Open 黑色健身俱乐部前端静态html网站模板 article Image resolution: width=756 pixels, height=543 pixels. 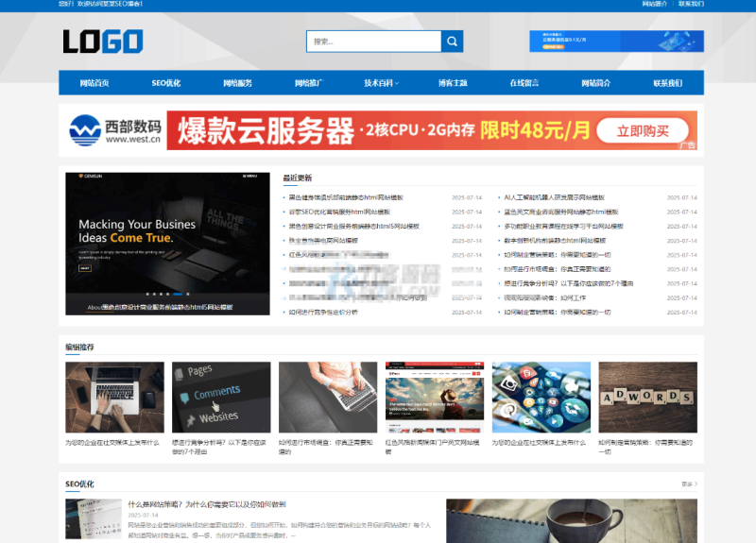(346, 197)
